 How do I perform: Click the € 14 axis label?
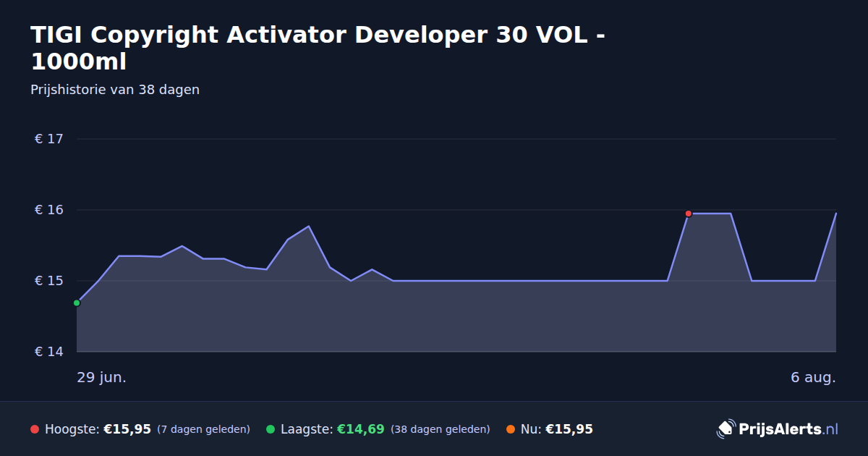pyautogui.click(x=48, y=352)
